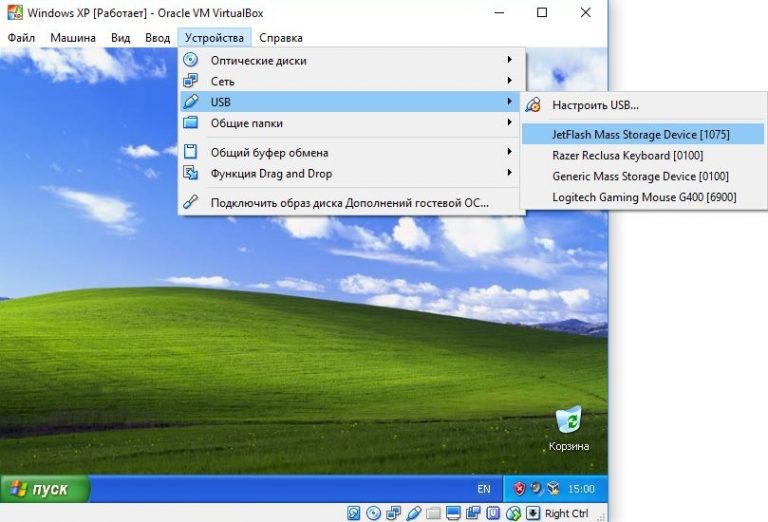
Task: Expand Сеть submenu arrow
Action: click(509, 80)
